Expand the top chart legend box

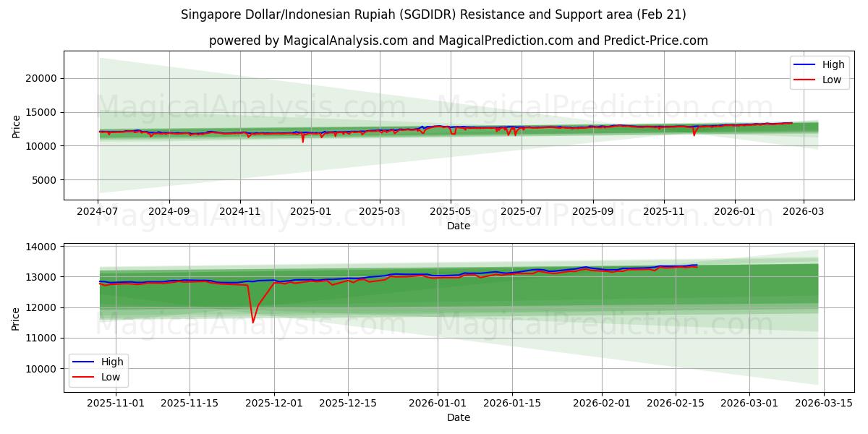click(x=821, y=72)
